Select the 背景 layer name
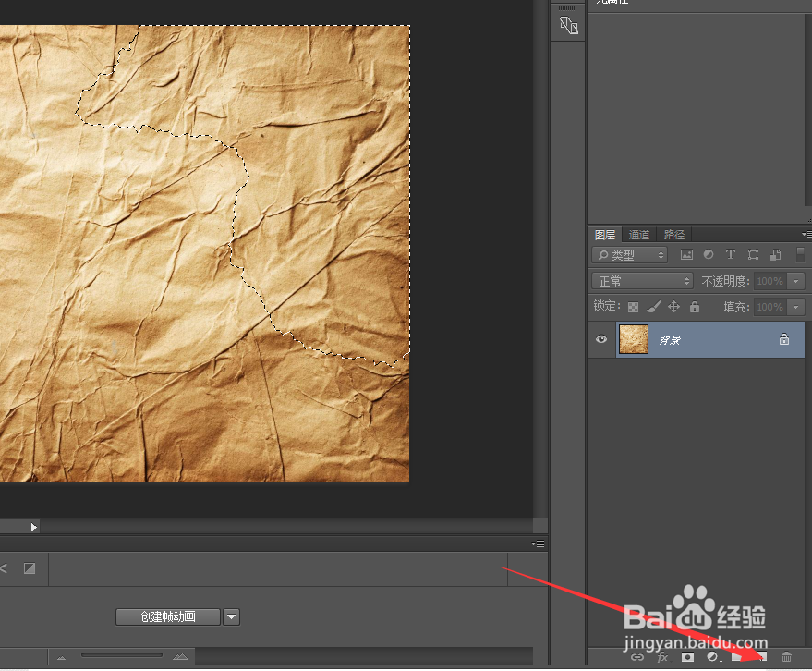 (670, 340)
